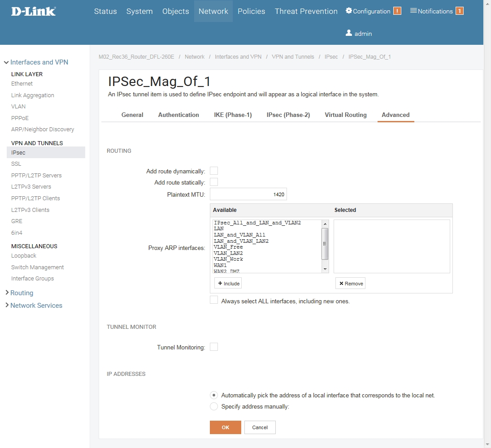Viewport: 491px width, 448px height.
Task: Open the Objects menu
Action: click(175, 11)
